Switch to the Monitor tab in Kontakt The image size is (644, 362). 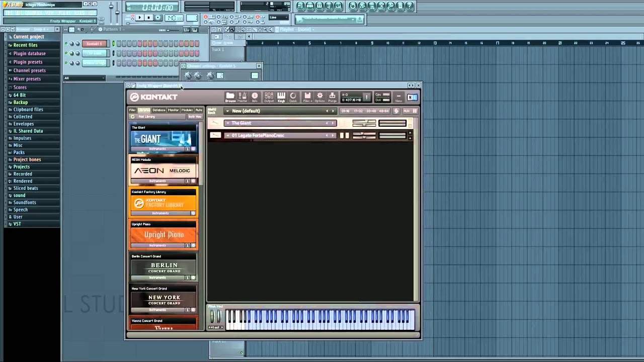[x=174, y=110]
